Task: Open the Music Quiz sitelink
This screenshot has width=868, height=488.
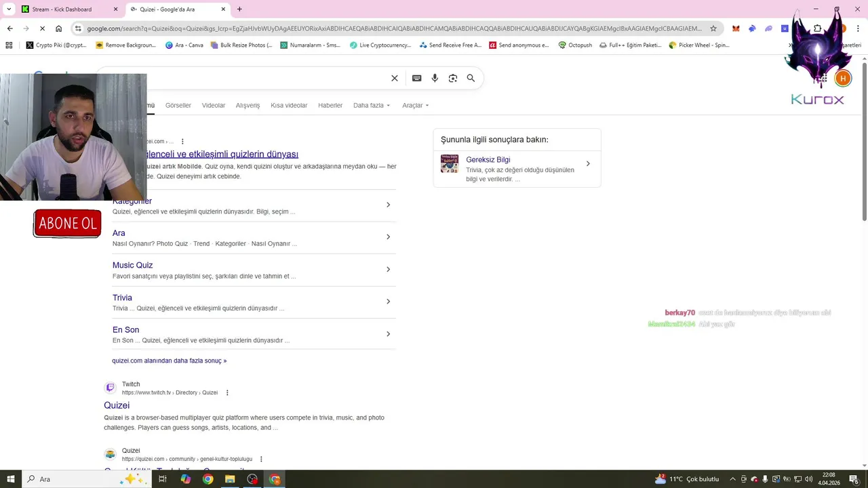Action: [x=132, y=265]
